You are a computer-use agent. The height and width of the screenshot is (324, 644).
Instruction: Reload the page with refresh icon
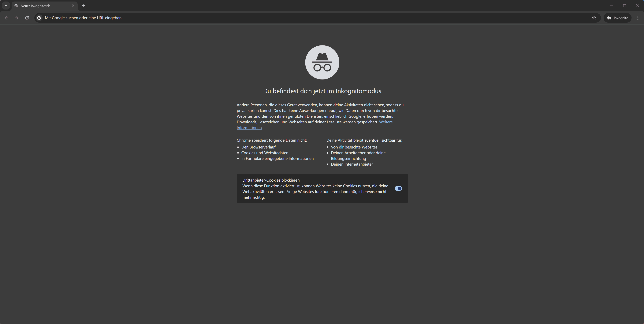click(x=27, y=18)
